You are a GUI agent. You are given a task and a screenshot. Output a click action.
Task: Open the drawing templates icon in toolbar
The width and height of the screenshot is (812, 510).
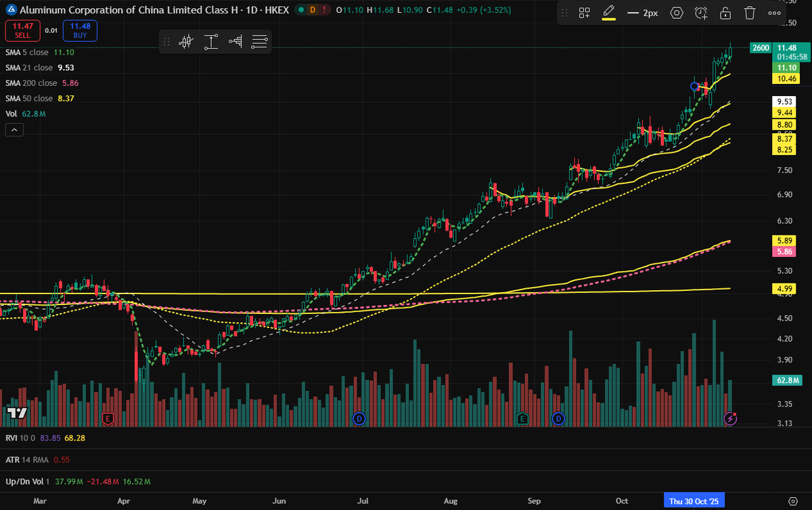[585, 13]
